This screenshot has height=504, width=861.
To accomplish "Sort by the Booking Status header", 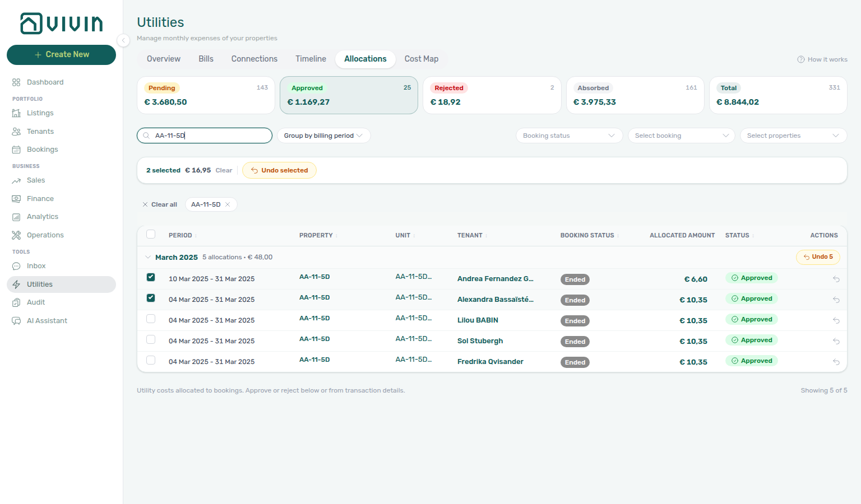I will pyautogui.click(x=590, y=236).
